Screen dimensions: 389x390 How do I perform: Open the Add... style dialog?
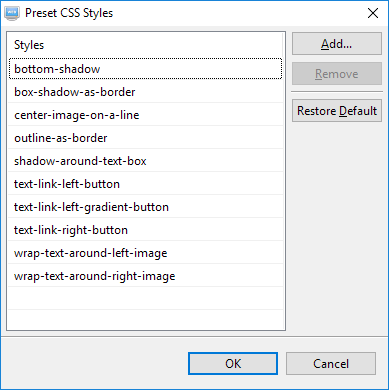[x=337, y=44]
